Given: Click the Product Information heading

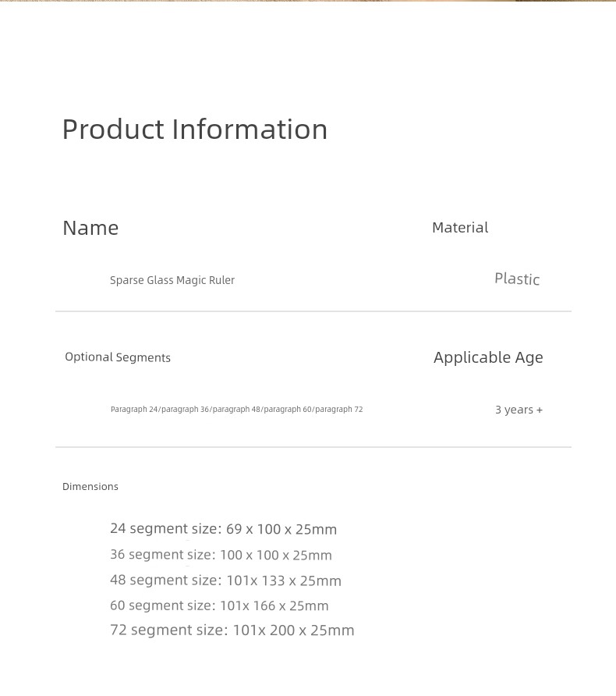Looking at the screenshot, I should 195,130.
